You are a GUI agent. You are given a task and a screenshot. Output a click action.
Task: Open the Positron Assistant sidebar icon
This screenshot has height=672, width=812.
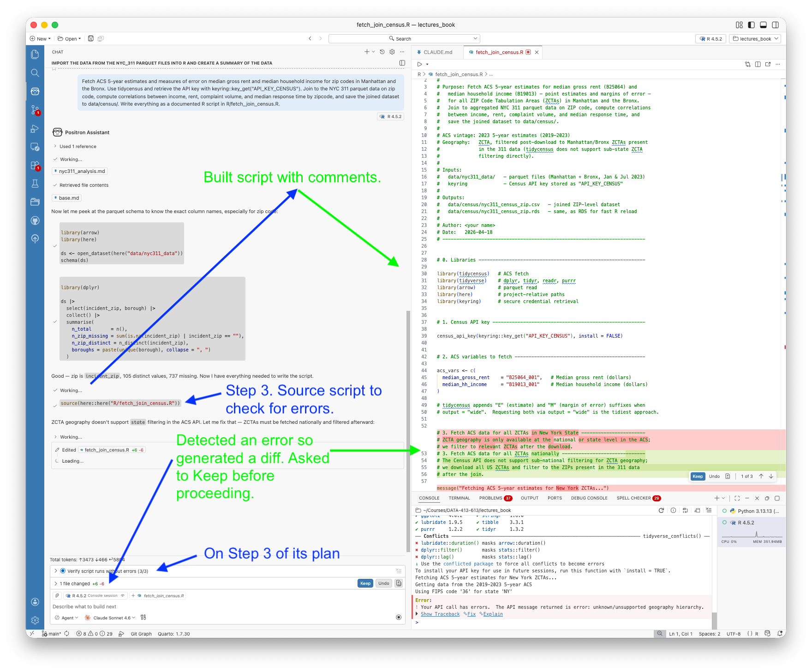click(35, 91)
